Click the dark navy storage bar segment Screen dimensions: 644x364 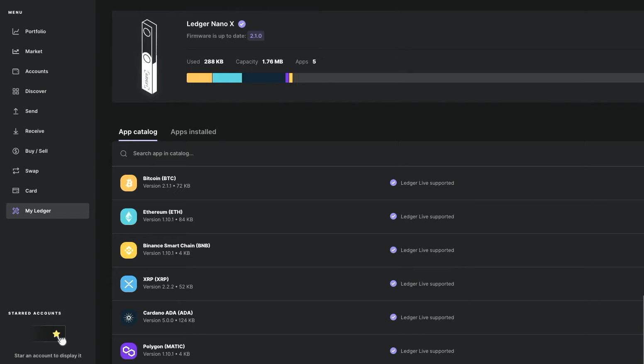point(264,78)
